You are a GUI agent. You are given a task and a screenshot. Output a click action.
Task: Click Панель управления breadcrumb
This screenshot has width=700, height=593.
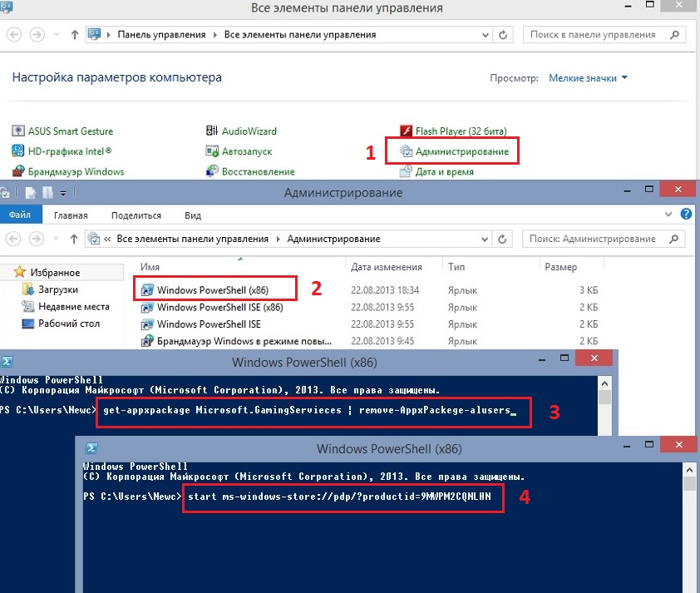tap(161, 35)
